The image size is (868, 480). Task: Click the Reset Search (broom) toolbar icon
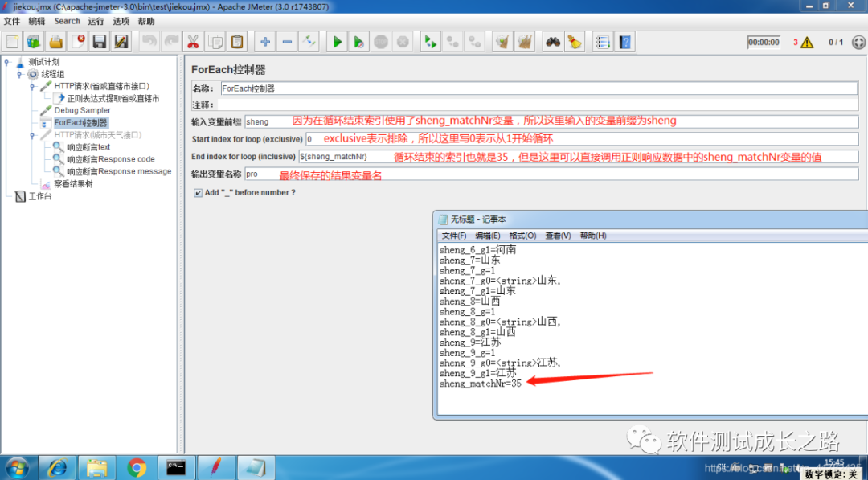(575, 42)
